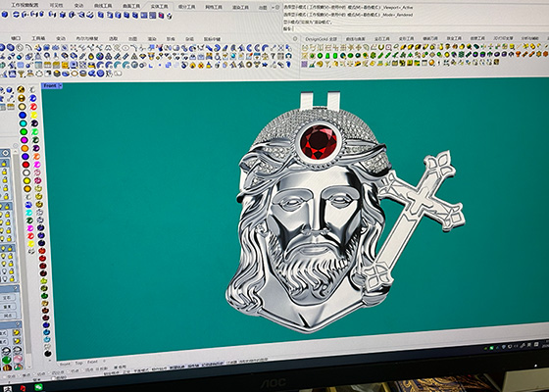Select the black gem at the bottom of the gem palette
Viewport: 549px width, 392px height.
pyautogui.click(x=48, y=354)
